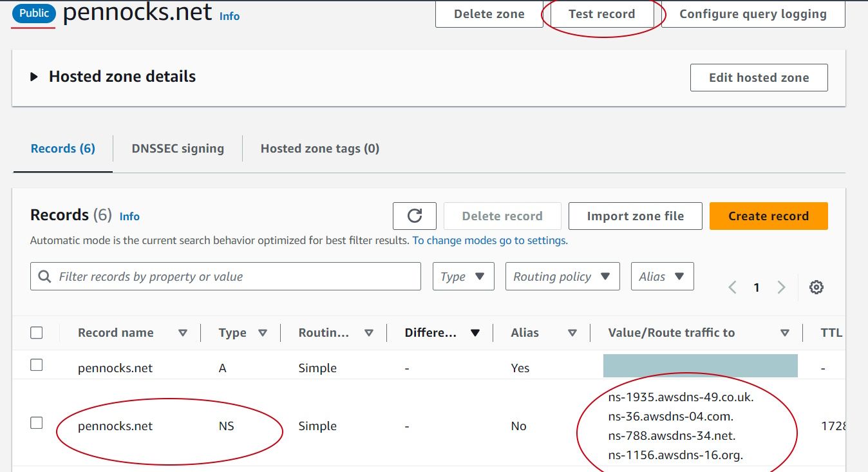Click ns-1935.awsdns-49.co.uk. value

[x=681, y=397]
